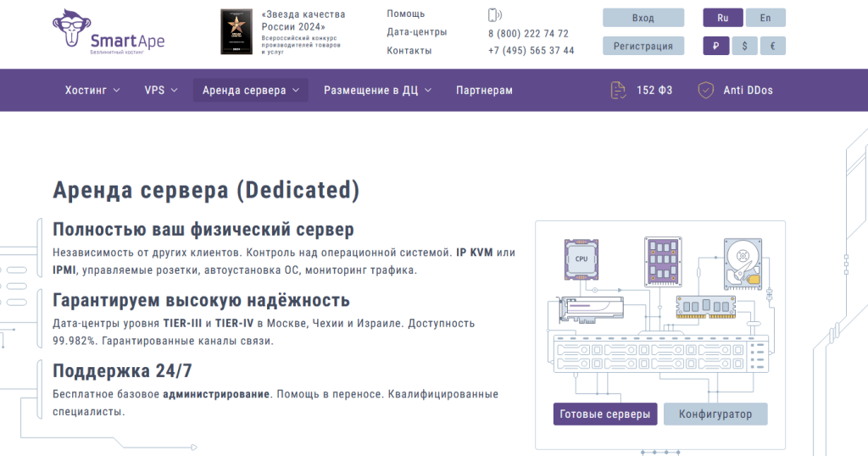Open the Аренда сервера menu

coord(250,90)
